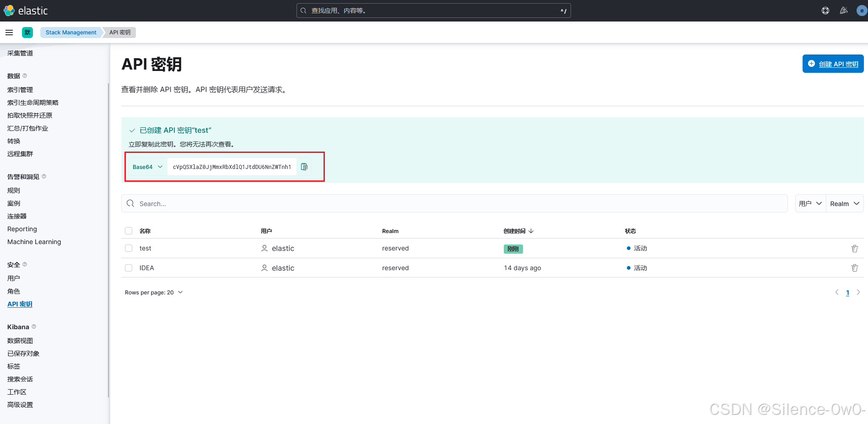Open 数据视图 in sidebar
This screenshot has height=424, width=868.
click(x=20, y=341)
